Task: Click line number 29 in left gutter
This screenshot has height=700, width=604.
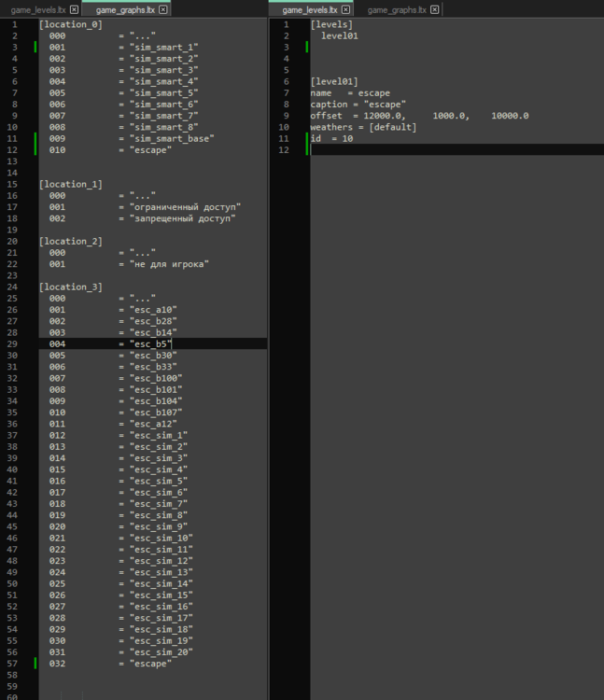Action: point(14,344)
